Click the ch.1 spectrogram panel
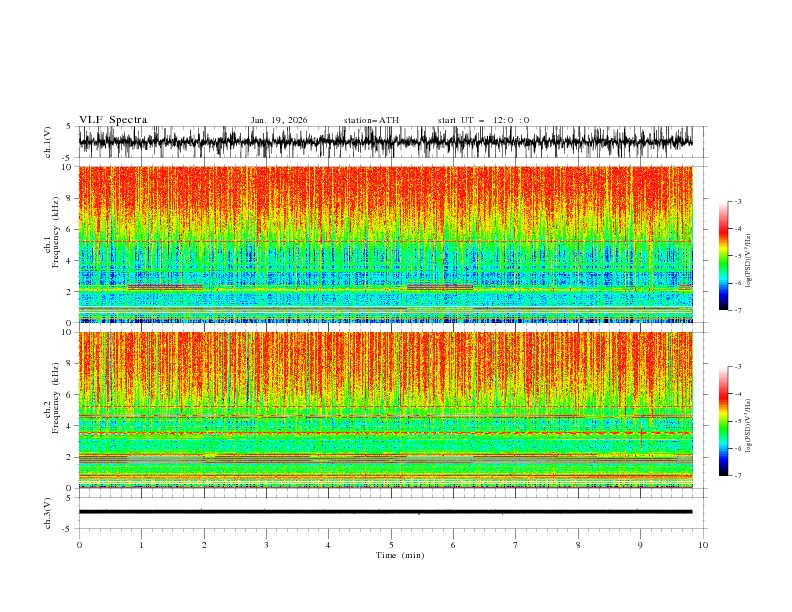Image resolution: width=792 pixels, height=612 pixels. 385,244
